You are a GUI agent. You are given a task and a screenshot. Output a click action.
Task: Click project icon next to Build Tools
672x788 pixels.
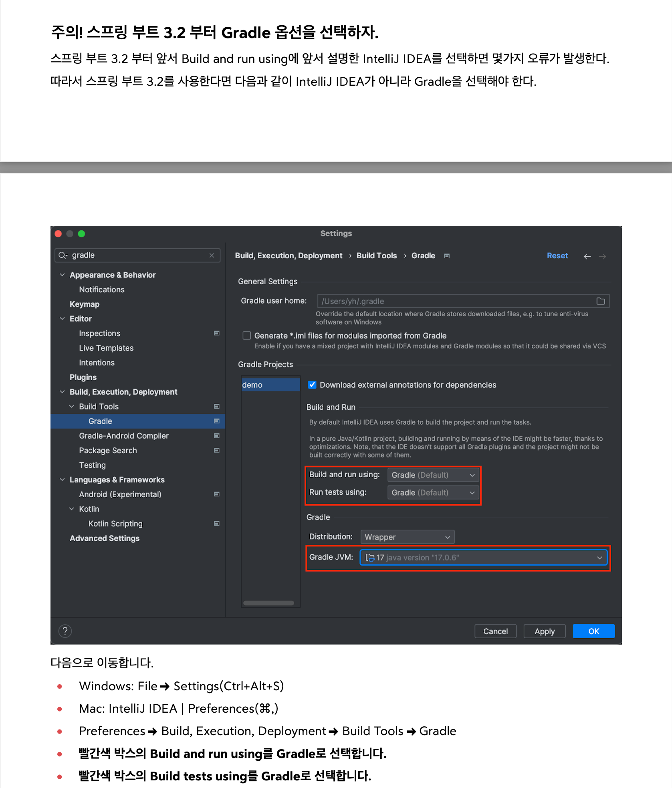point(217,407)
